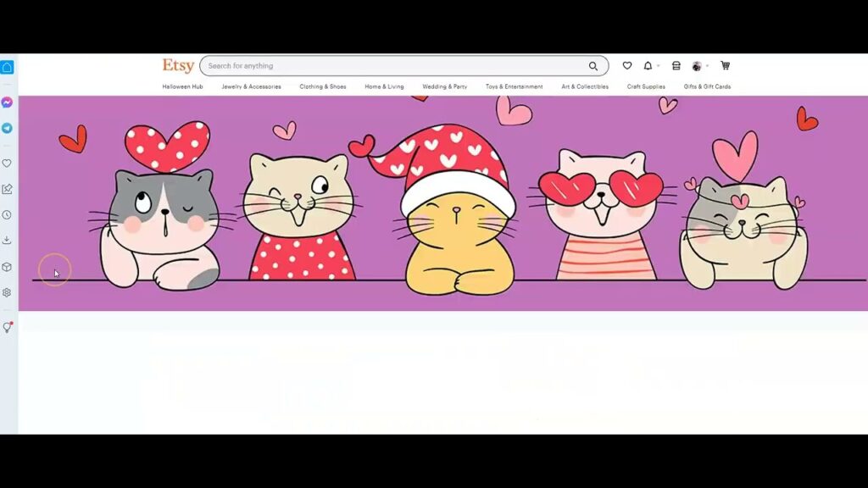The image size is (868, 488).
Task: Open downloads icon in the sidebar
Action: tap(7, 240)
